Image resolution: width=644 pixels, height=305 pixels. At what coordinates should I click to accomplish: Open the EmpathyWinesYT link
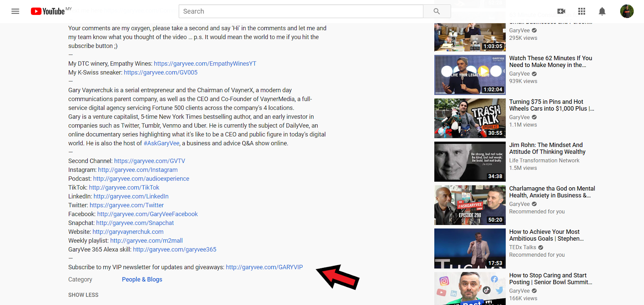point(205,64)
